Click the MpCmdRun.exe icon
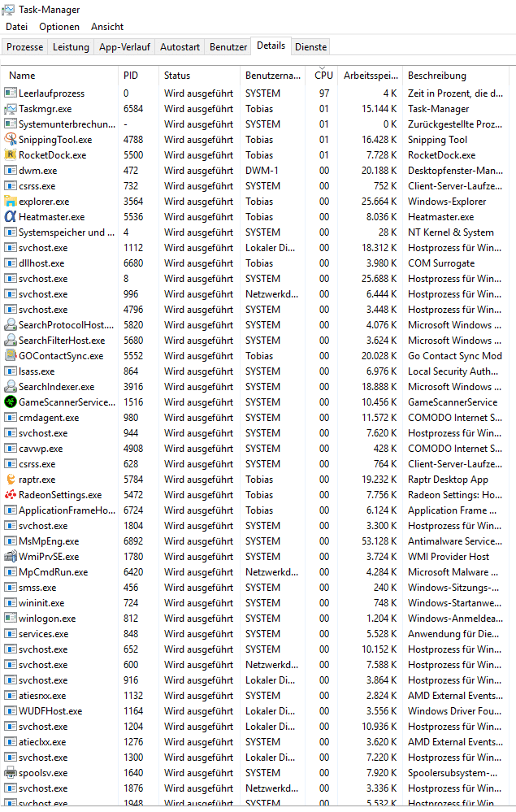 (x=11, y=572)
